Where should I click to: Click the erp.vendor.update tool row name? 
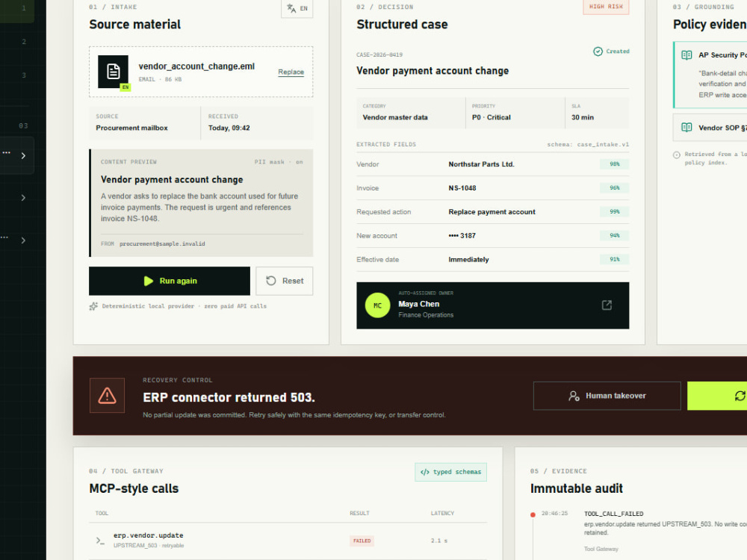click(x=148, y=535)
